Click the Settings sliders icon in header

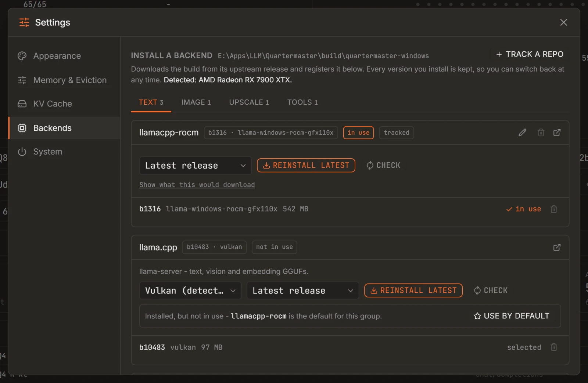tap(24, 22)
